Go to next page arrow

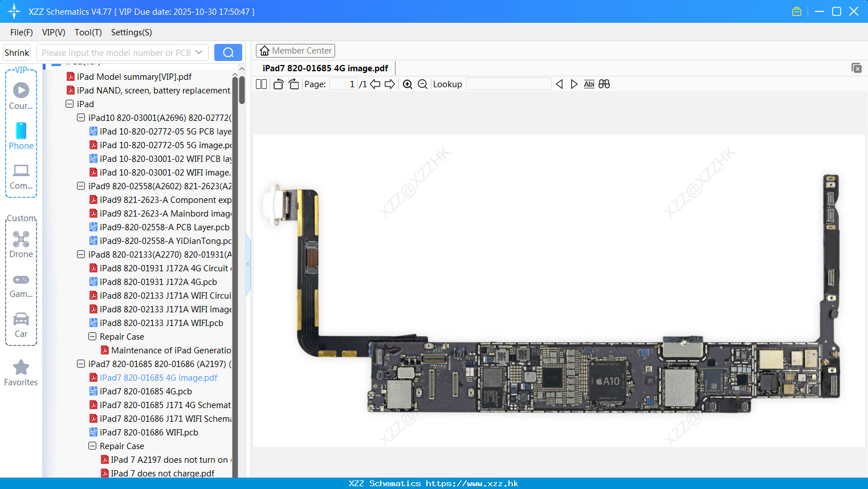click(390, 84)
